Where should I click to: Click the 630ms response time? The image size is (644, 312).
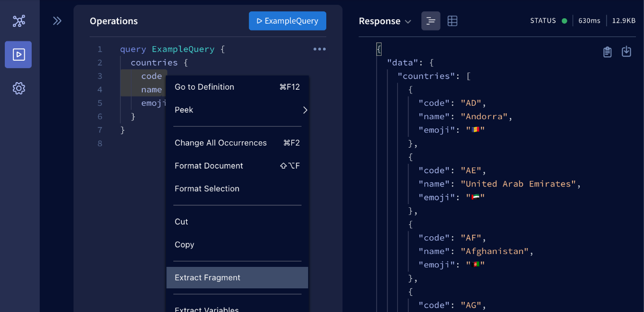589,21
